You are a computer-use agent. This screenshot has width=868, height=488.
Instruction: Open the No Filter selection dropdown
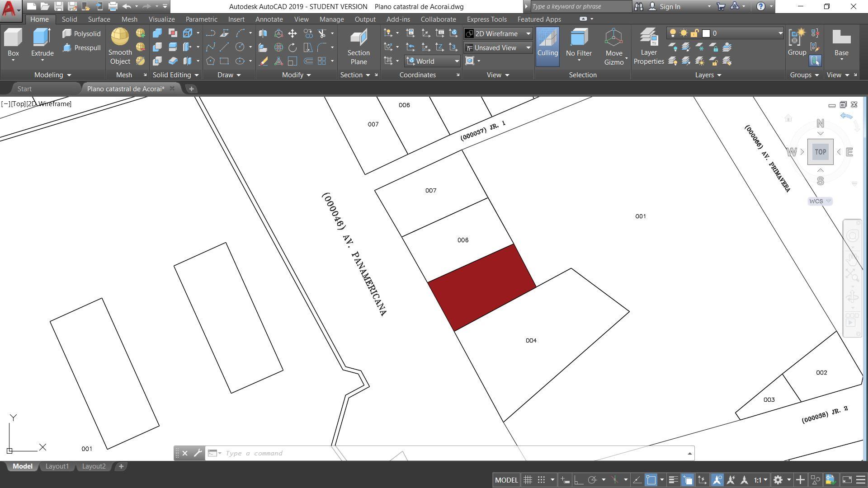point(579,44)
